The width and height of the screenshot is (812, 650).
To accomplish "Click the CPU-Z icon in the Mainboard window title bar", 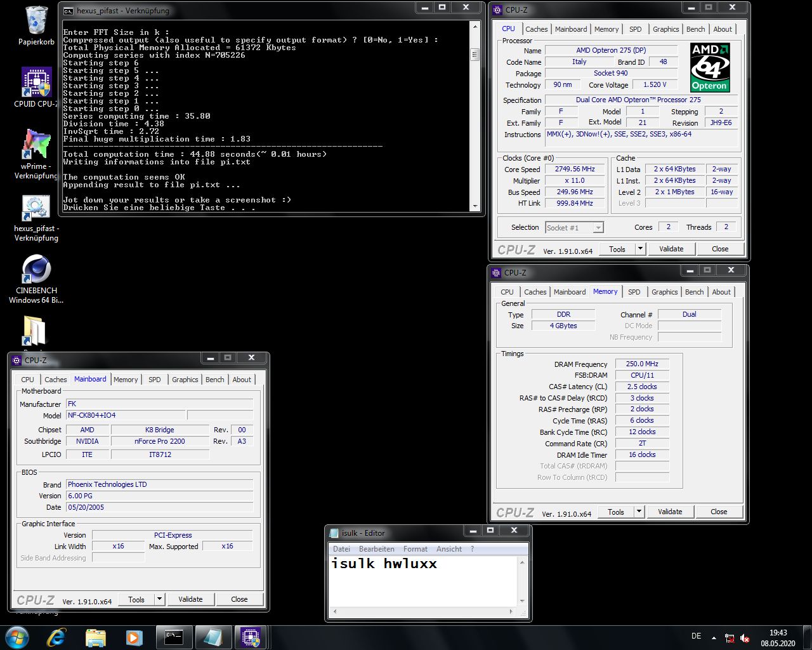I will (x=16, y=360).
